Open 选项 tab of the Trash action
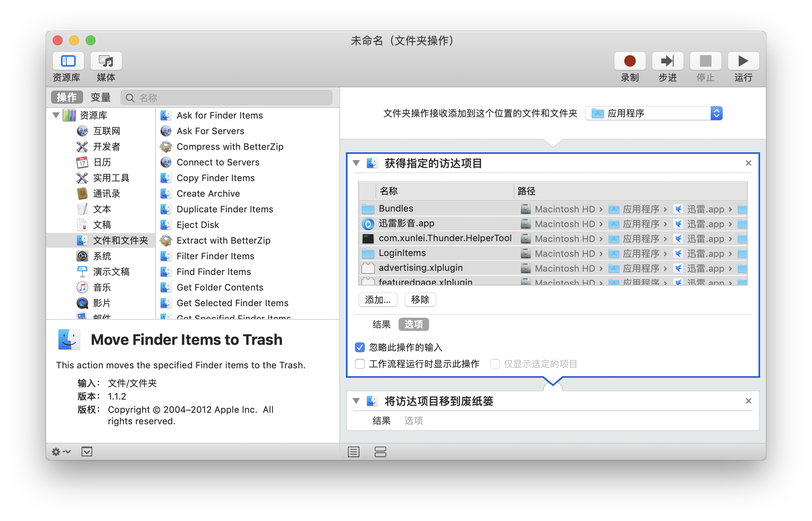812x521 pixels. click(x=413, y=421)
